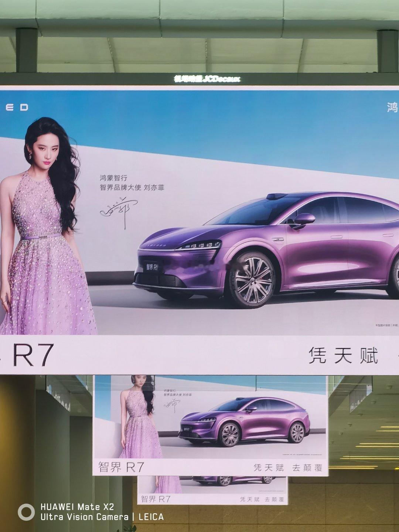Click '智界 R7' text on the smallest bottom billboard
This screenshot has width=399, height=532.
click(156, 499)
